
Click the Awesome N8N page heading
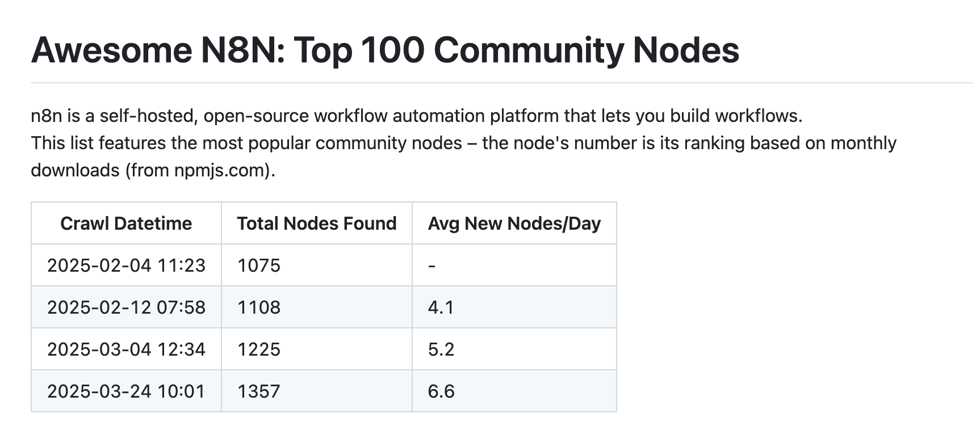(x=385, y=50)
